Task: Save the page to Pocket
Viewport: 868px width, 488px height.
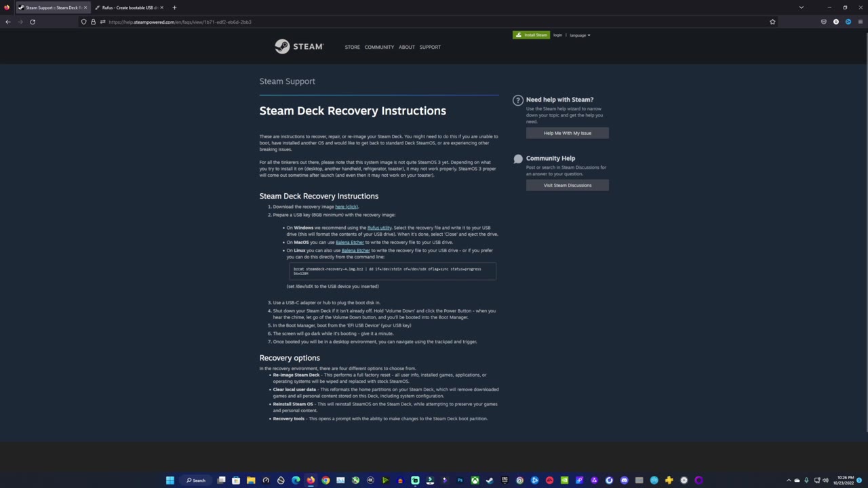Action: click(x=824, y=22)
